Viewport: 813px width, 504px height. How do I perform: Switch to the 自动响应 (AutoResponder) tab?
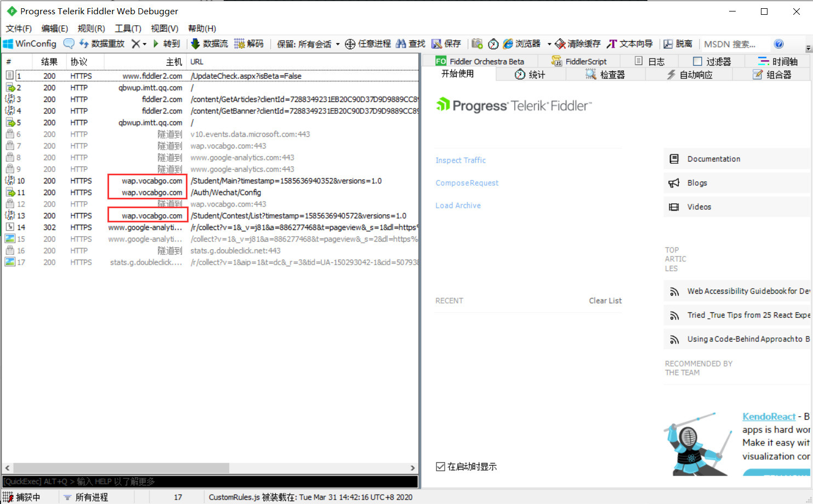690,75
